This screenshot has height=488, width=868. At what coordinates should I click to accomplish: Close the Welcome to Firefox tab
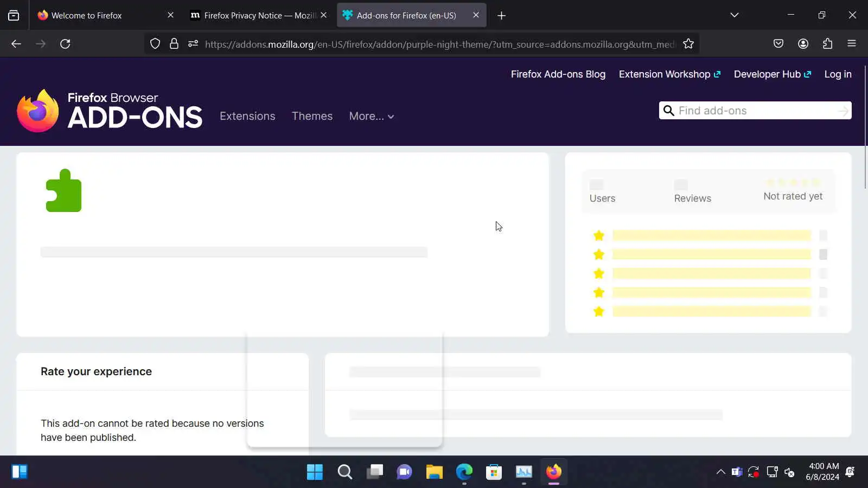tap(170, 15)
